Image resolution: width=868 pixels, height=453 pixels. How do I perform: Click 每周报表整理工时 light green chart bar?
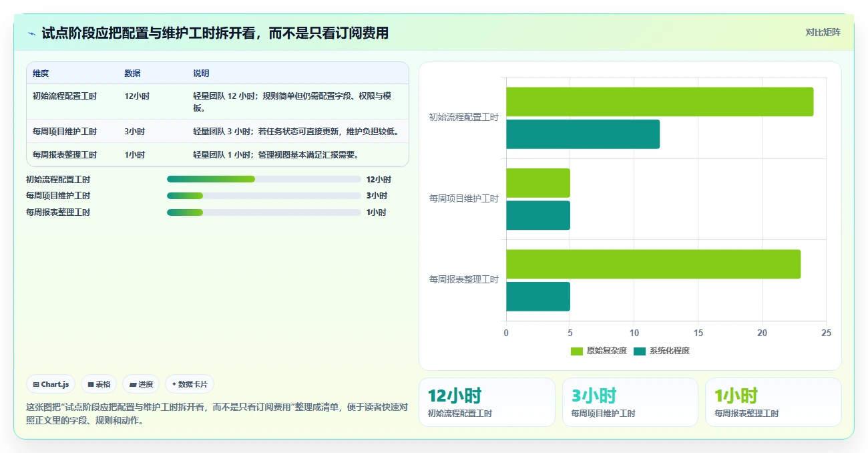(x=653, y=264)
